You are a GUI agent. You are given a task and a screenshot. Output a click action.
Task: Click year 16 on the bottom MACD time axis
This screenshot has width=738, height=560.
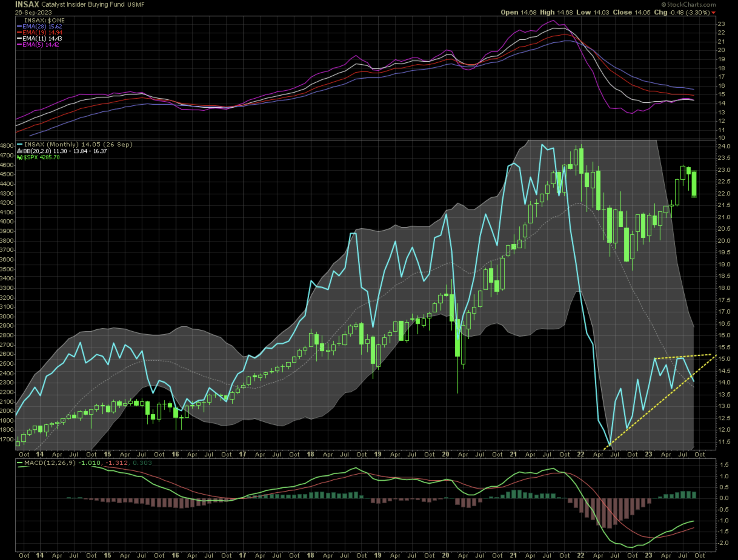pyautogui.click(x=175, y=555)
